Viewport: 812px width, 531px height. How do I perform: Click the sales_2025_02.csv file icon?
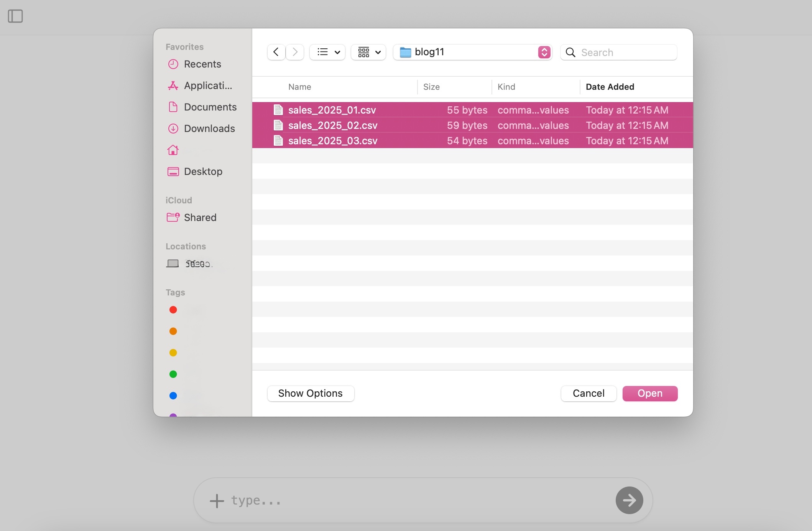[x=278, y=125]
